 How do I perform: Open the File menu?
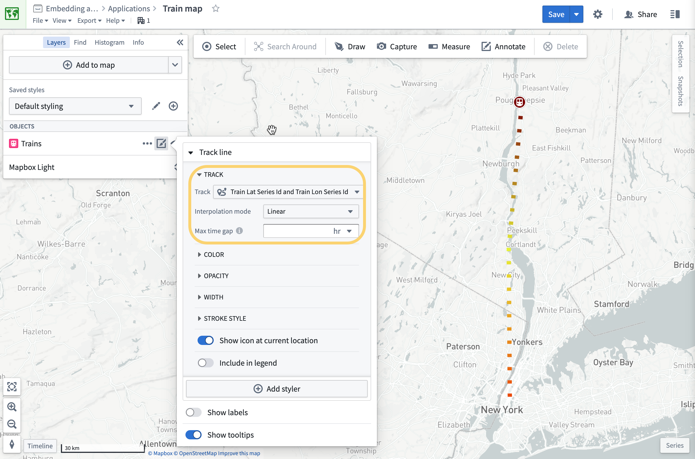[x=40, y=20]
